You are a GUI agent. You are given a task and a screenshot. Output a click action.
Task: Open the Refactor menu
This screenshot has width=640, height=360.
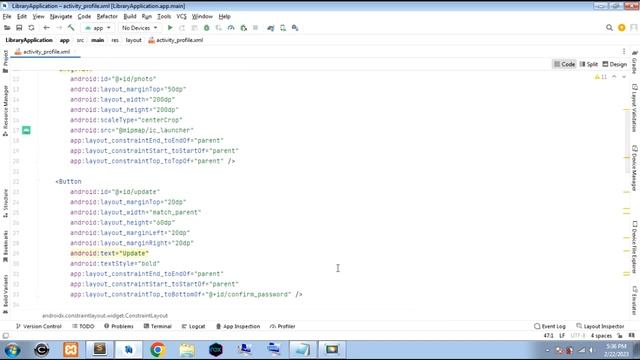point(107,16)
